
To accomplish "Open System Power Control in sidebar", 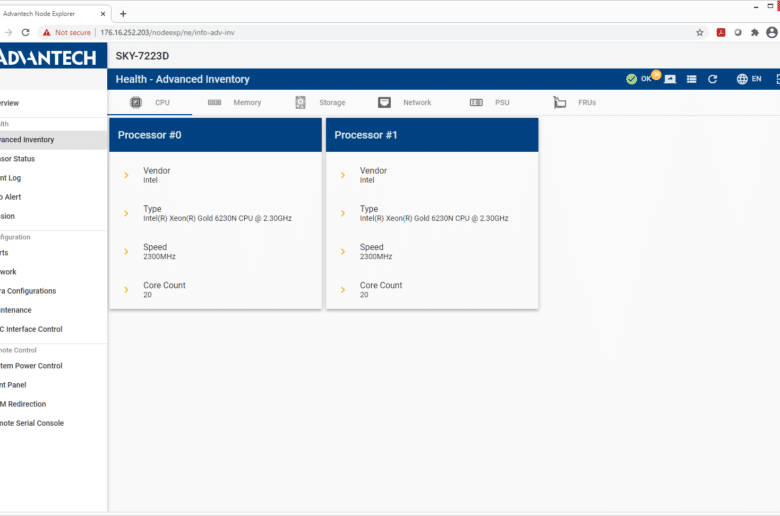I will pos(53,366).
